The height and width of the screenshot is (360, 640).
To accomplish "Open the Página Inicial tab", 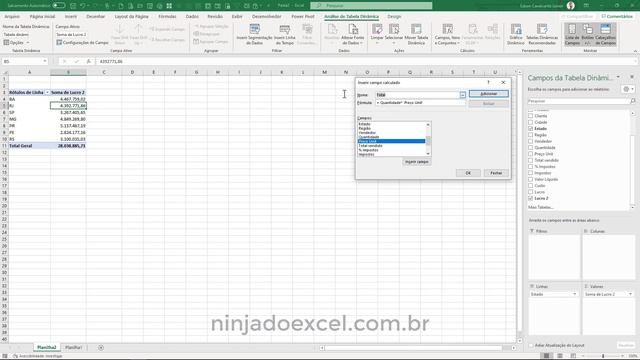I will 42,16.
